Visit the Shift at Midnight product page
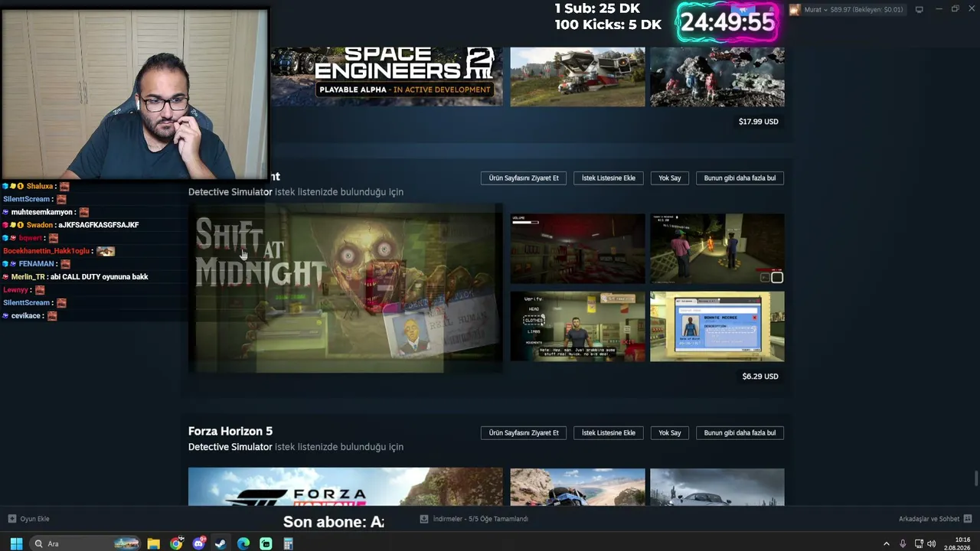Screen dimensions: 980x551 (524, 178)
